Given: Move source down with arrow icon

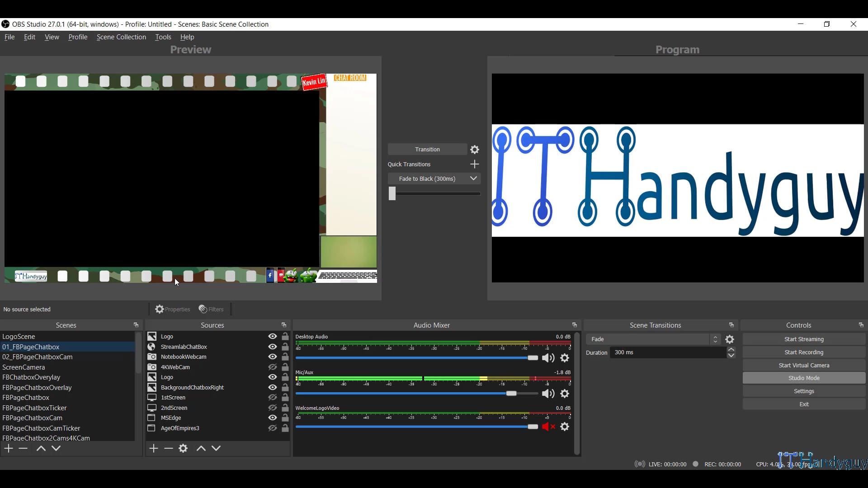Looking at the screenshot, I should pyautogui.click(x=217, y=449).
